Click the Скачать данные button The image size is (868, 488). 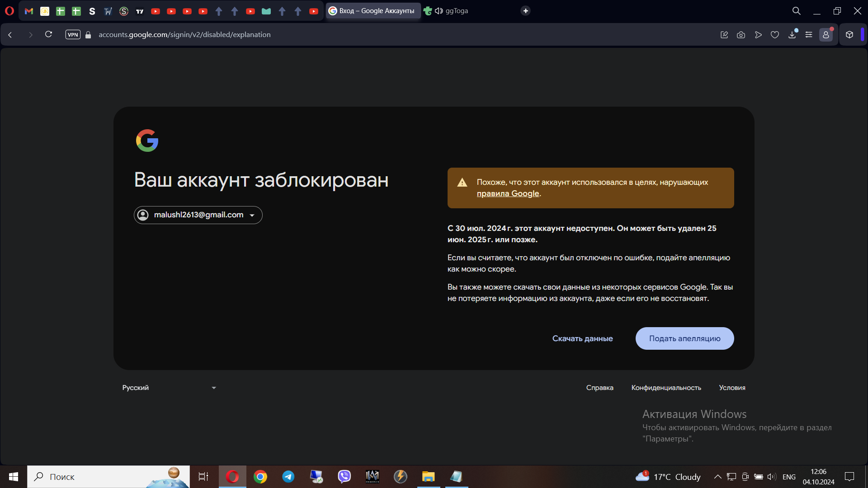tap(582, 338)
